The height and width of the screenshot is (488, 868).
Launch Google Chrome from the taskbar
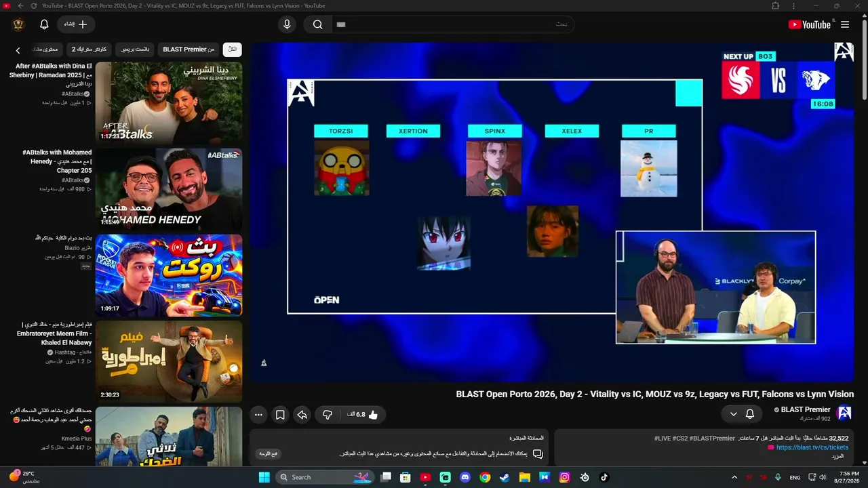[485, 477]
